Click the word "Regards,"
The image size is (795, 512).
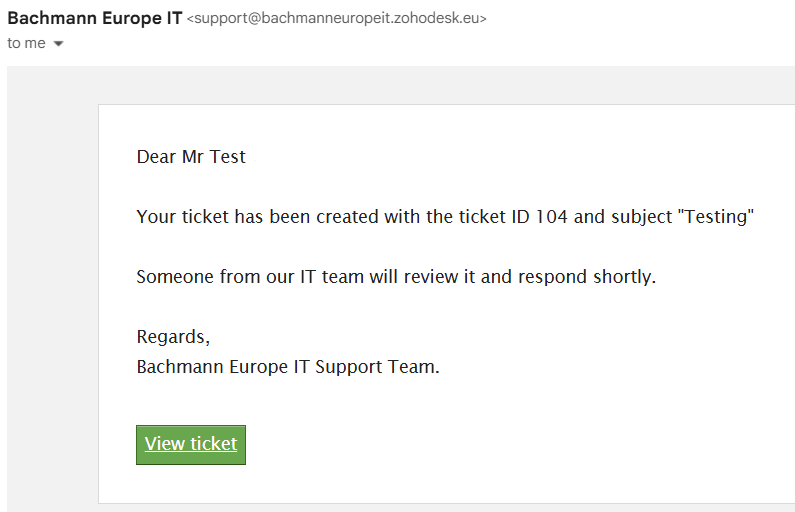click(173, 337)
